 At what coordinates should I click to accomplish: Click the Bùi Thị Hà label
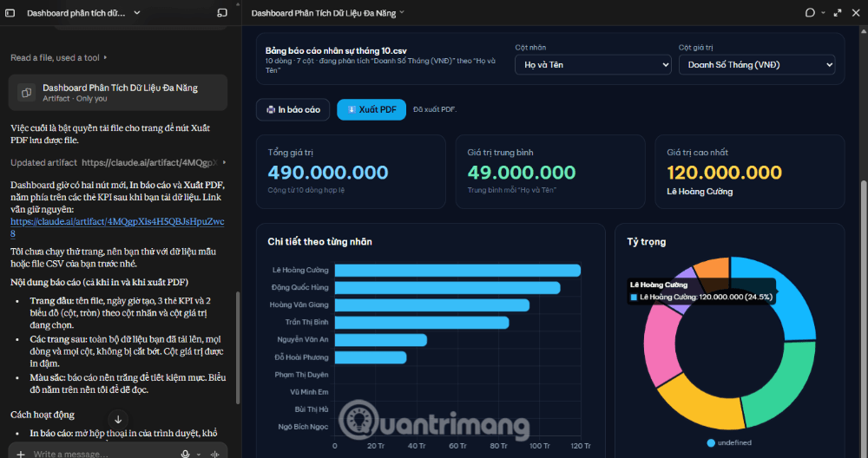coord(311,409)
